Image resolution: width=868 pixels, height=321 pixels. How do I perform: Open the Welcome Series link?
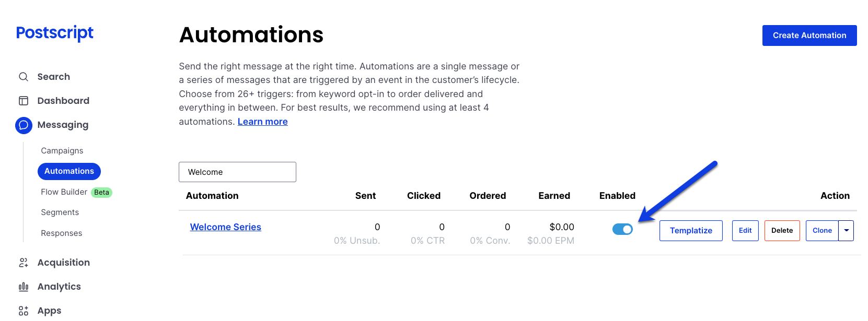226,227
